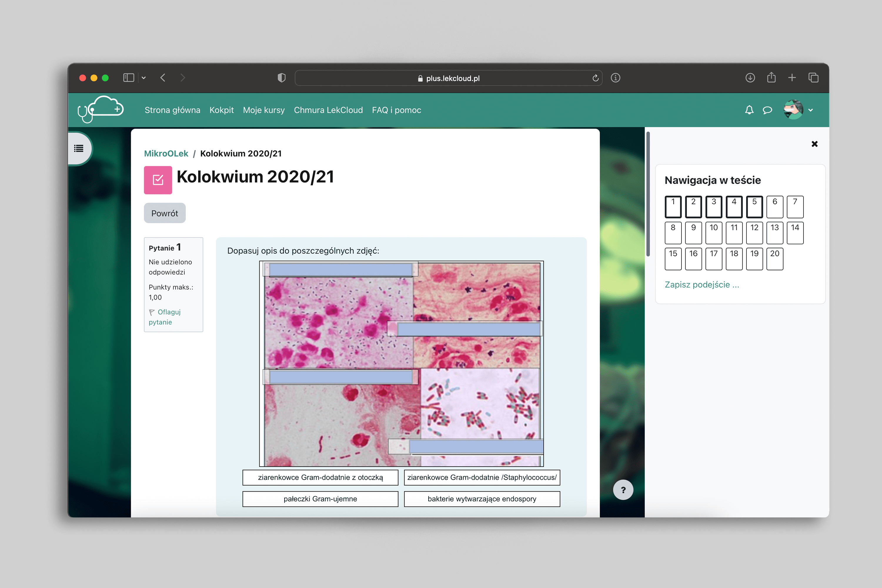This screenshot has width=882, height=588.
Task: Open FAQ i pomoc
Action: pyautogui.click(x=396, y=110)
